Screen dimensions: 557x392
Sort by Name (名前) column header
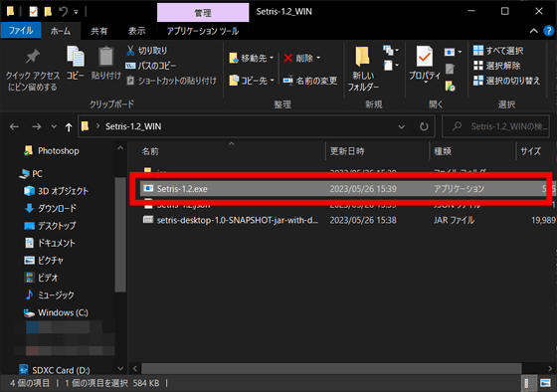coord(150,151)
